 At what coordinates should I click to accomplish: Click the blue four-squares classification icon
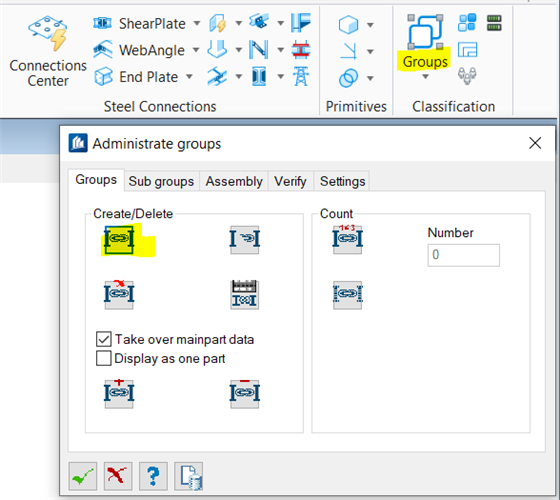[x=467, y=22]
